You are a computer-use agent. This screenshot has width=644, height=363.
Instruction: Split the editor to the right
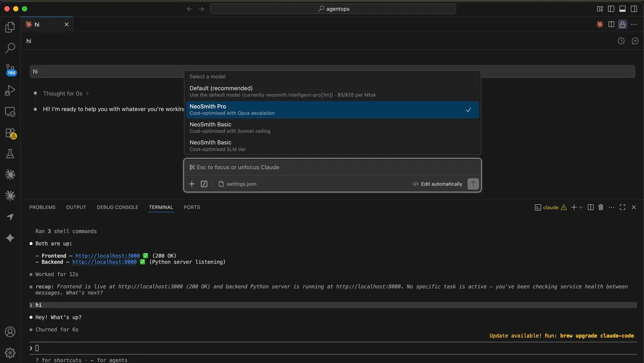click(x=611, y=24)
